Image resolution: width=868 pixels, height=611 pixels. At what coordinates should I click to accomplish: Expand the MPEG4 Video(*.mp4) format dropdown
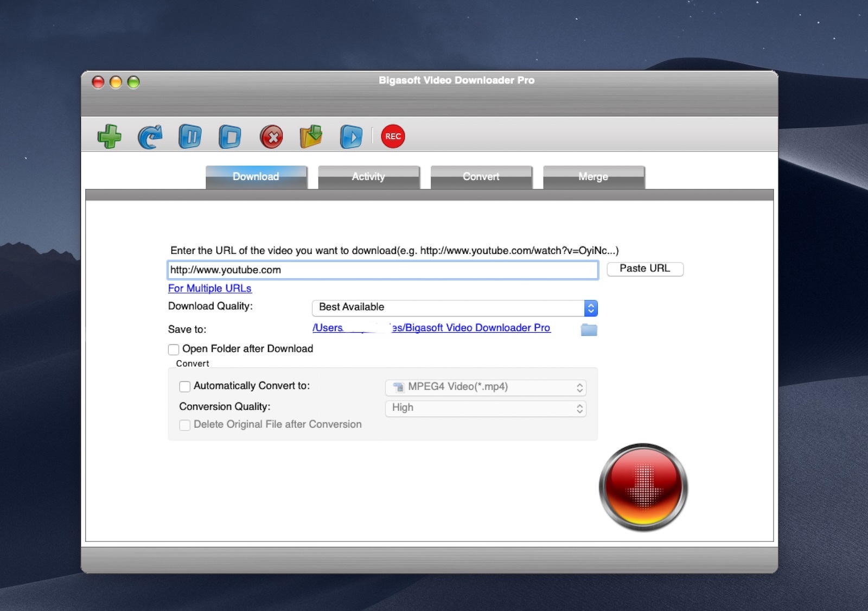coord(486,387)
